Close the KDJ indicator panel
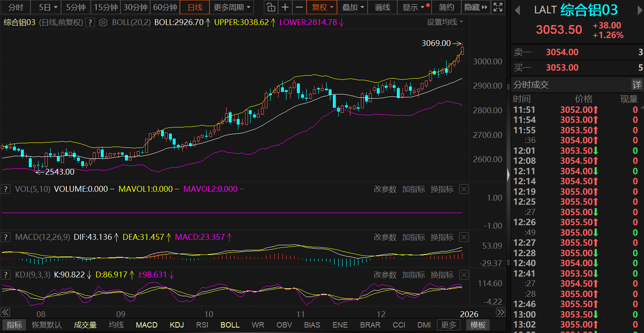644x333 pixels. 464,275
